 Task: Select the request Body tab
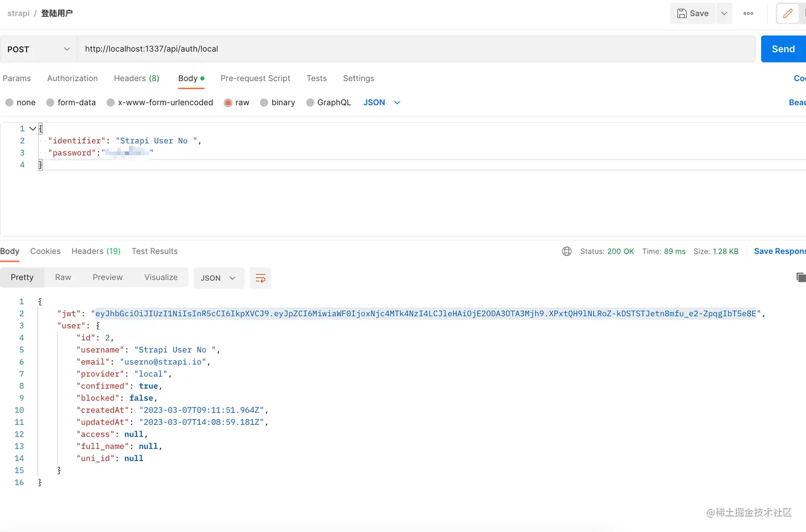coord(191,78)
